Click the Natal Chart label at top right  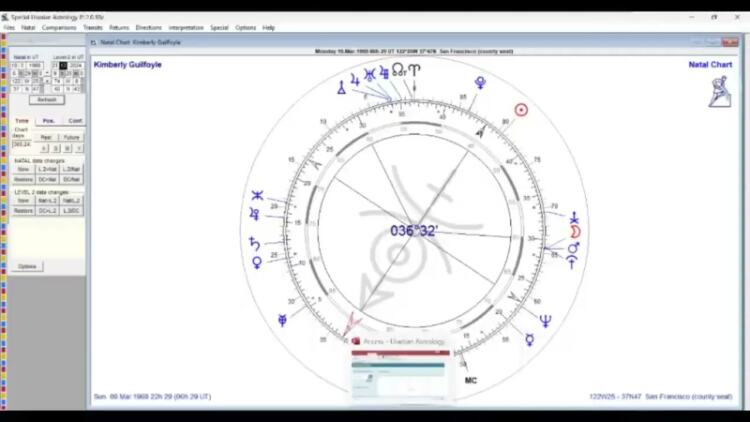click(x=710, y=65)
